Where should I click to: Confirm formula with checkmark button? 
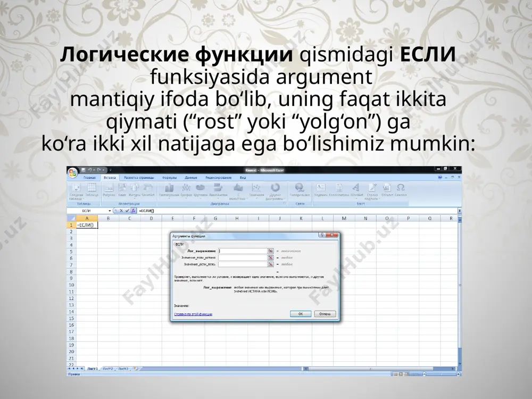coord(127,211)
